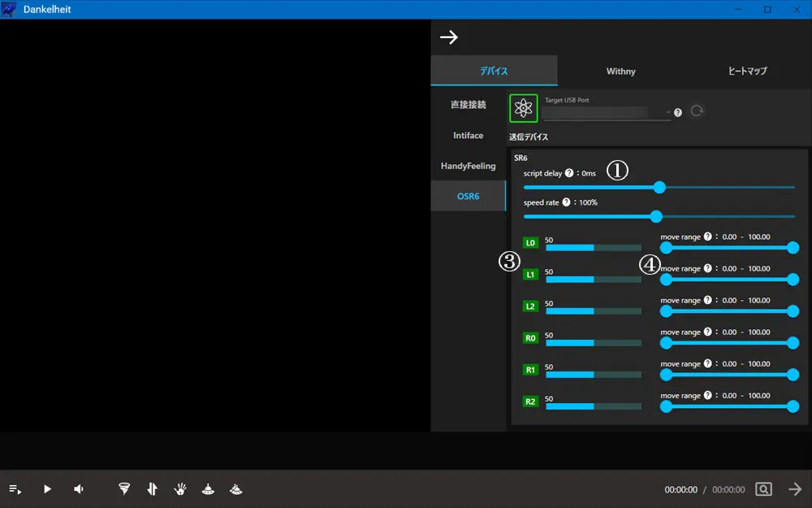Image resolution: width=812 pixels, height=508 pixels.
Task: Switch to the ヒートマップ tab
Action: [x=748, y=71]
